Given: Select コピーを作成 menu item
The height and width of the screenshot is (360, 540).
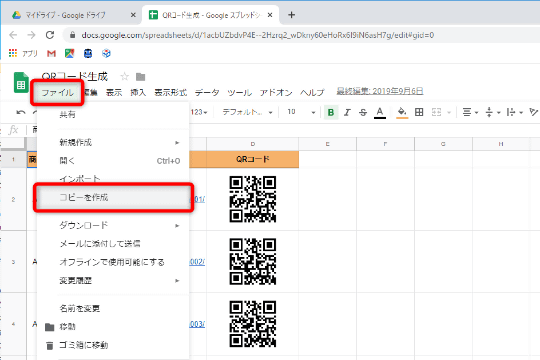Looking at the screenshot, I should (x=114, y=197).
